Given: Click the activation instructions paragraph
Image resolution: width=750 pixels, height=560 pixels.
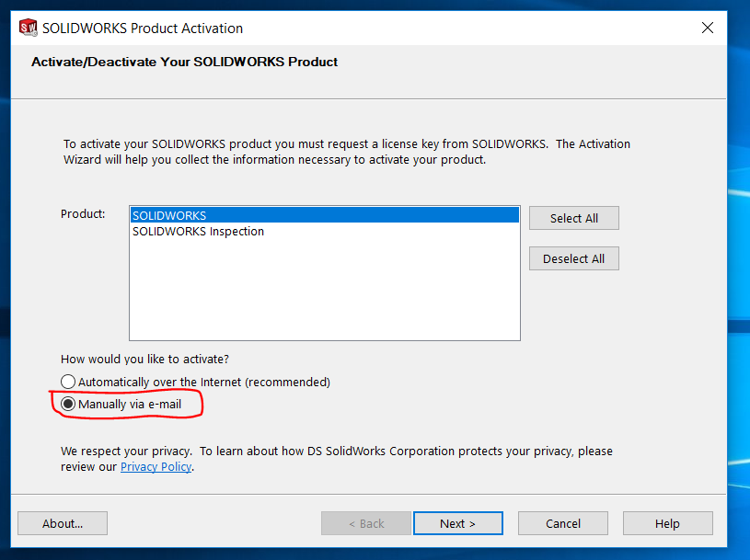Looking at the screenshot, I should 346,152.
